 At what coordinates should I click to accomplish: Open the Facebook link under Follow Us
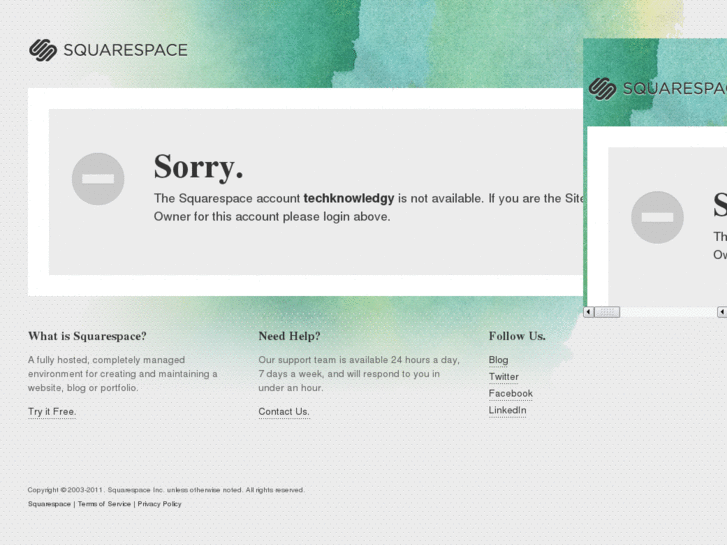pos(510,393)
